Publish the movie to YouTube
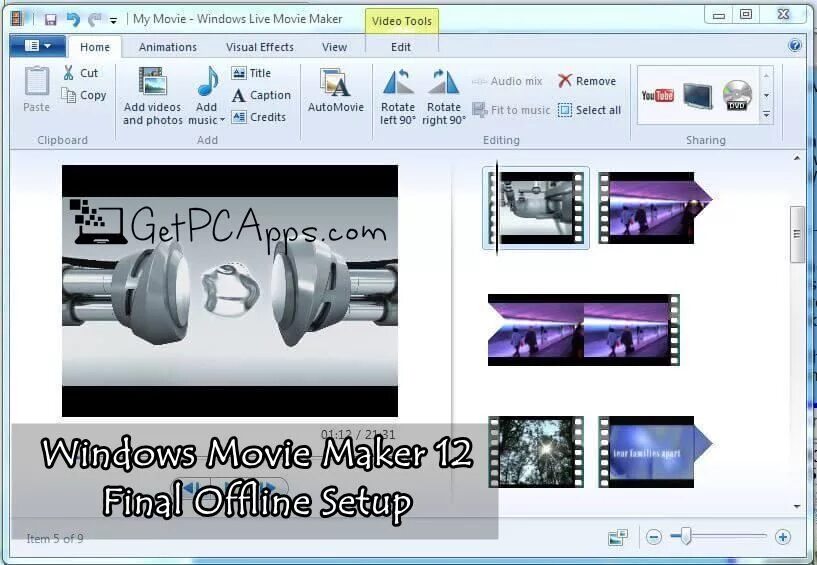817x565 pixels. pyautogui.click(x=658, y=95)
